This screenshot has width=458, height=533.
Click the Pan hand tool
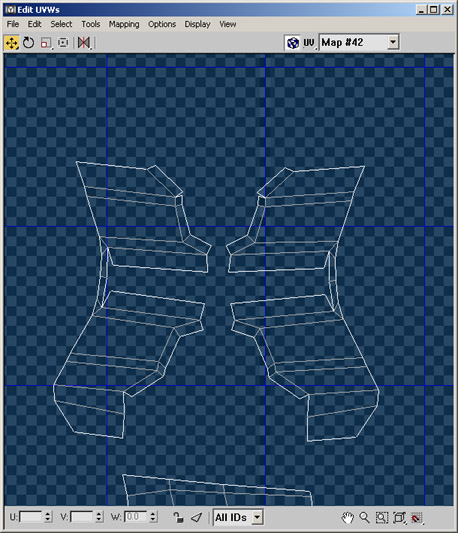347,518
